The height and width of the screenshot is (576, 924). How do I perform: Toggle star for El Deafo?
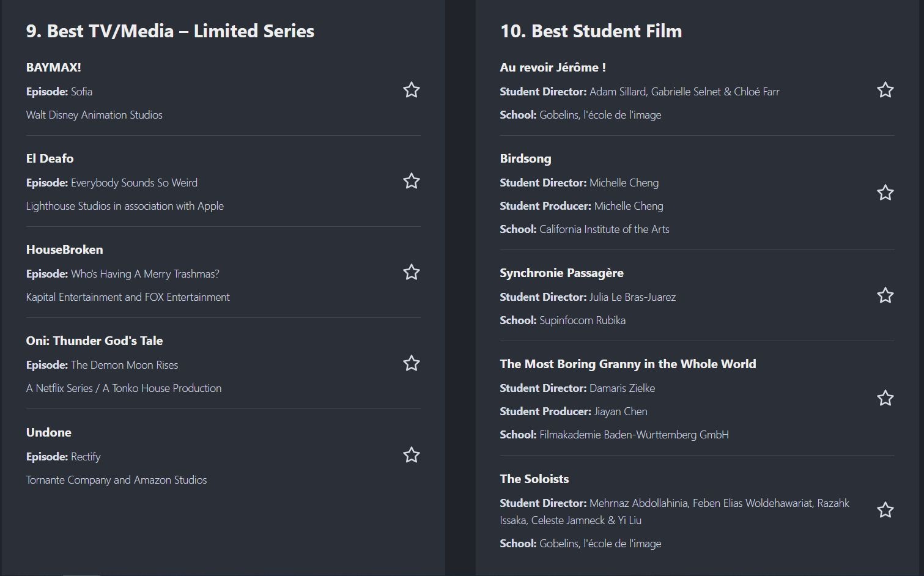point(411,182)
